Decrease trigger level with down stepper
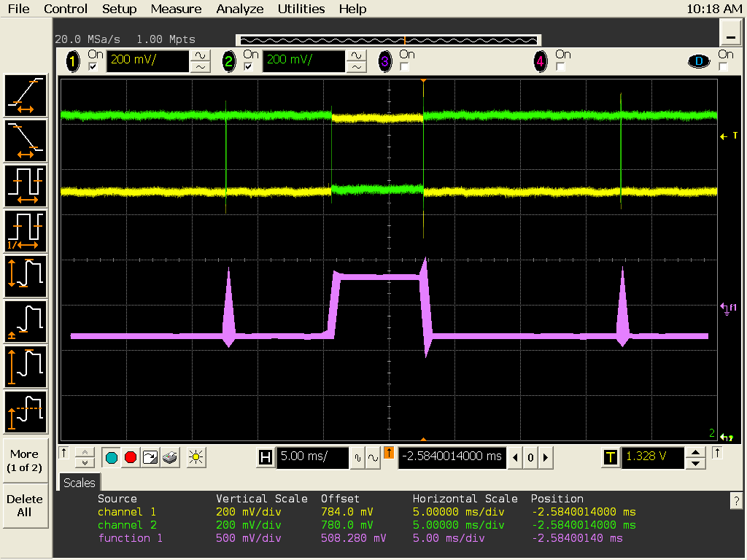This screenshot has height=560, width=747. coord(695,463)
